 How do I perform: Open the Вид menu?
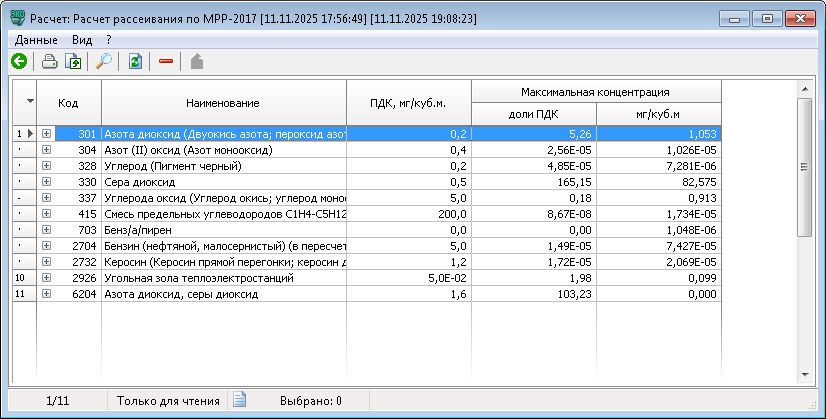pos(82,38)
